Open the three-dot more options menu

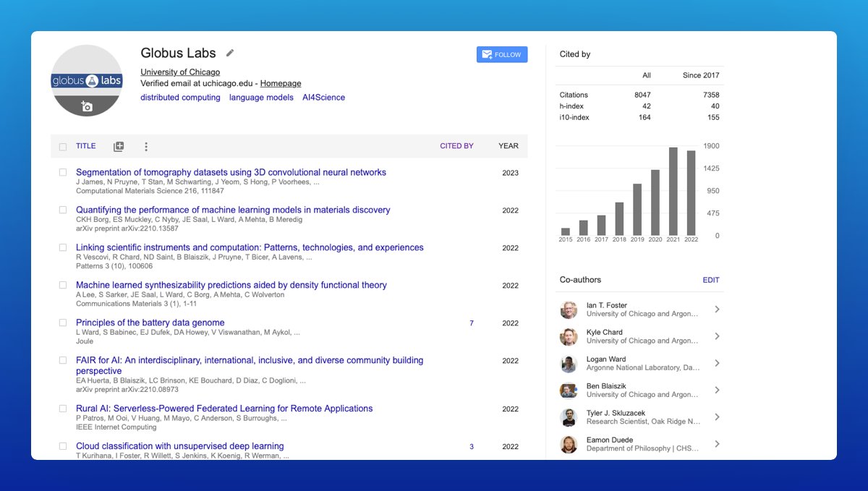pos(145,146)
